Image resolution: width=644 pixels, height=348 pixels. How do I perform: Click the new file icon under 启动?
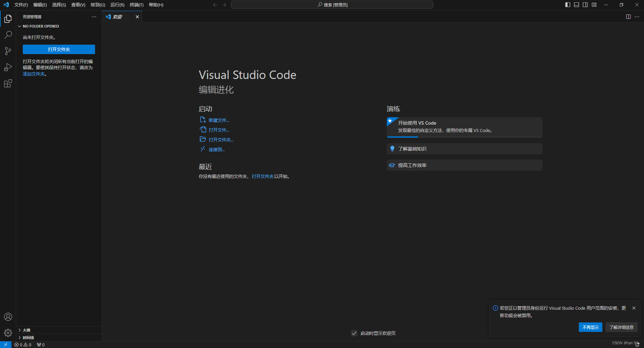[x=203, y=120]
